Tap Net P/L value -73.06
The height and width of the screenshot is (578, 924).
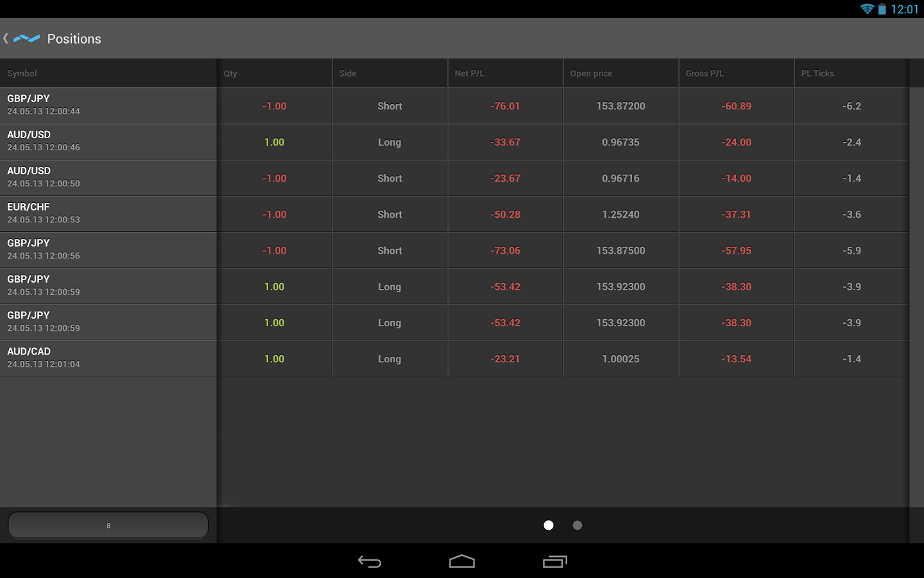(506, 250)
